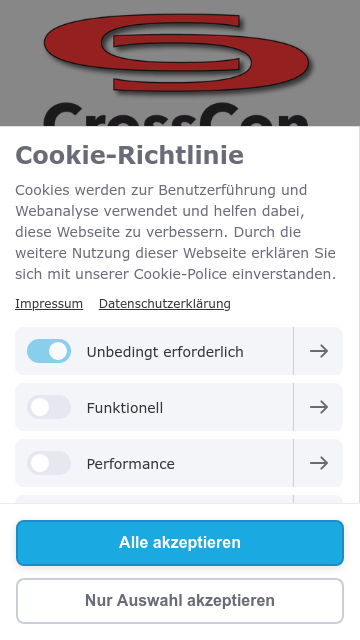The height and width of the screenshot is (640, 360).
Task: Click the partially hidden CrossCon wordmark
Action: 176,114
